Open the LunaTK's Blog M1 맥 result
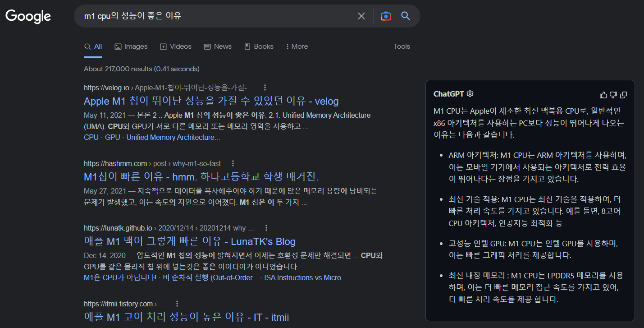The image size is (644, 328). 190,241
